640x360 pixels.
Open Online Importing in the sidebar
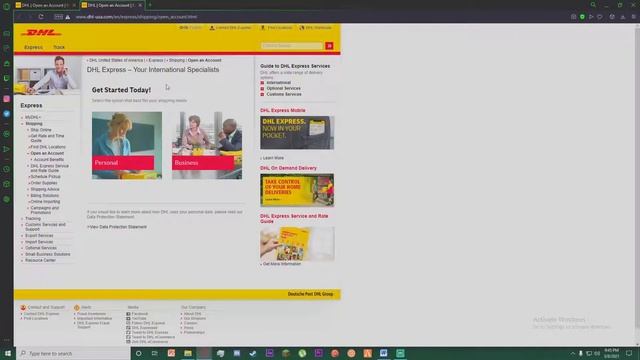coord(45,202)
